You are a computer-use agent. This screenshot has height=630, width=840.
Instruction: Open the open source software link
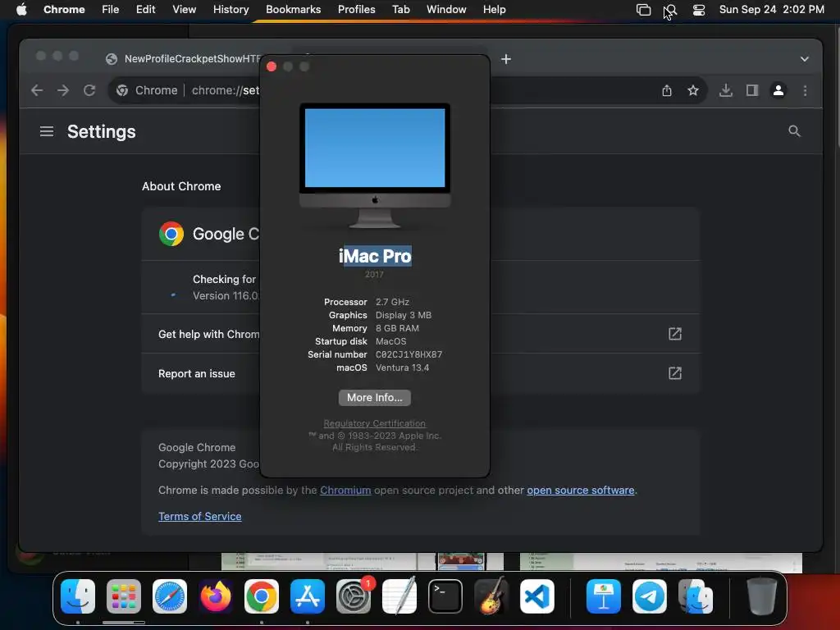(x=580, y=491)
